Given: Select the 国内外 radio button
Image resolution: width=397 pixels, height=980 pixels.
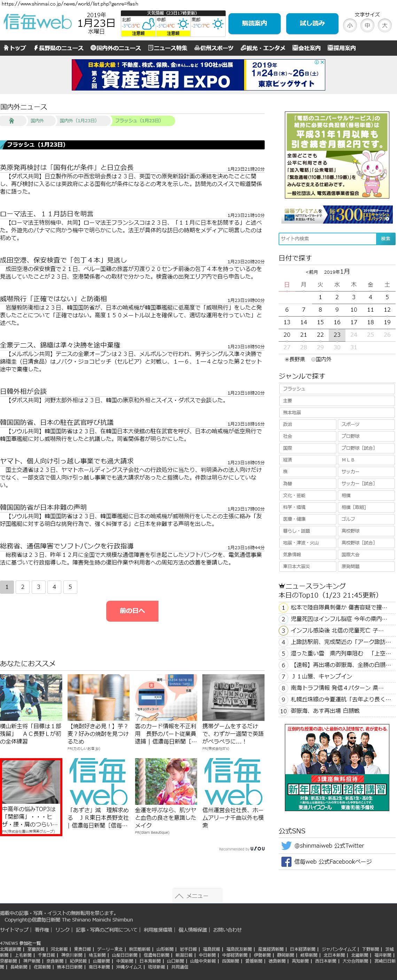Looking at the screenshot, I should (313, 359).
